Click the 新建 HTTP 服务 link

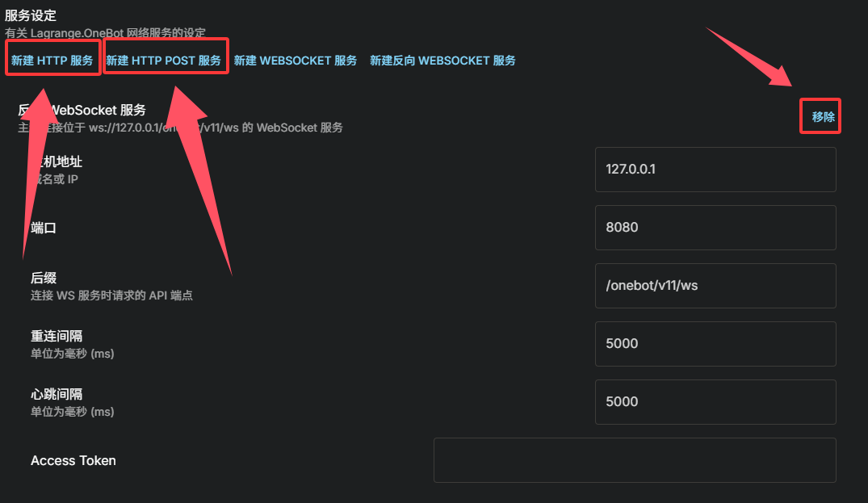(52, 61)
